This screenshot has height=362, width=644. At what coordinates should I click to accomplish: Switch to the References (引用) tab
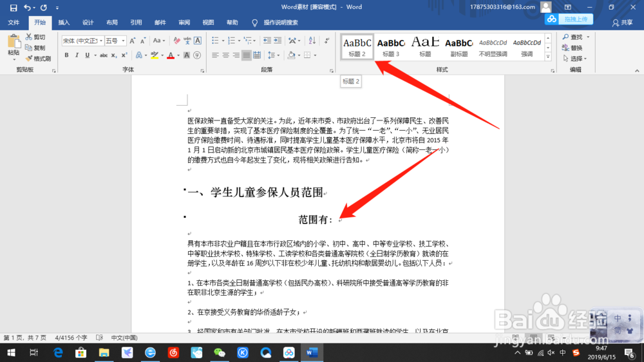136,23
